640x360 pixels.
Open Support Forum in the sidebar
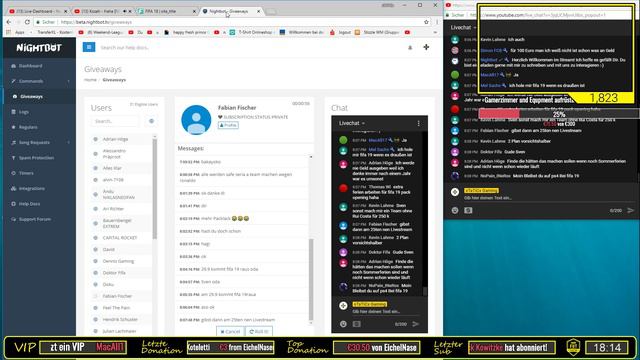pyautogui.click(x=35, y=219)
